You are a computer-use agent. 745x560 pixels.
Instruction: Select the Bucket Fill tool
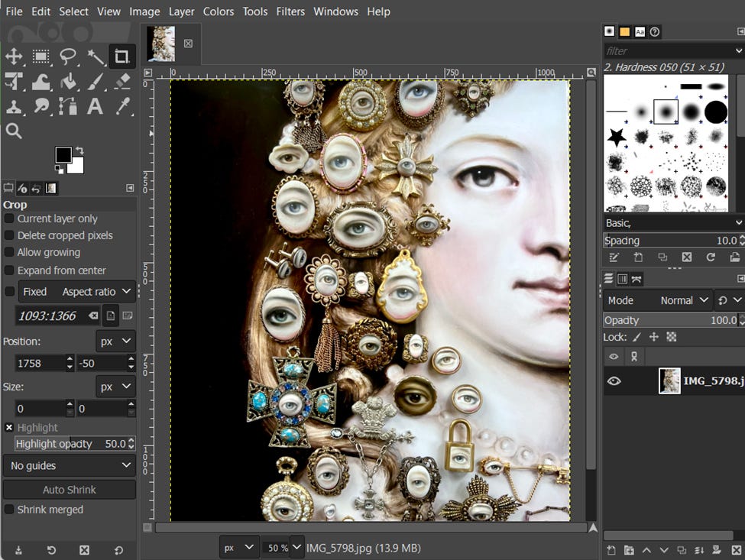tap(68, 82)
